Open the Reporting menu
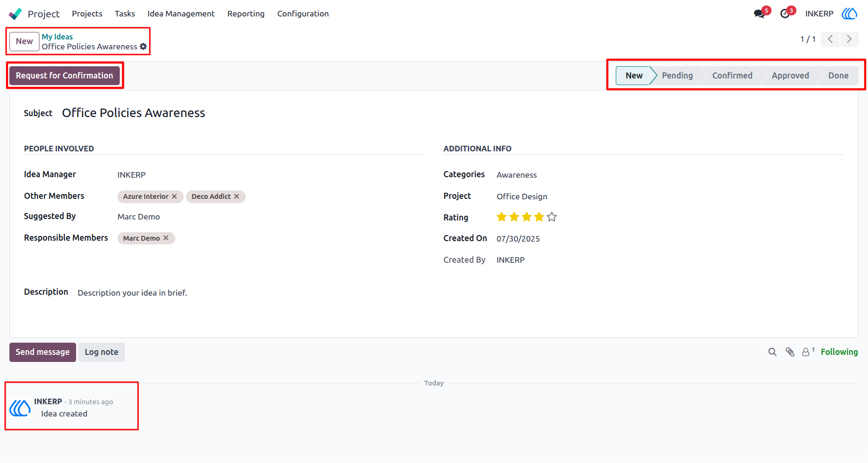Image resolution: width=868 pixels, height=463 pixels. point(246,14)
